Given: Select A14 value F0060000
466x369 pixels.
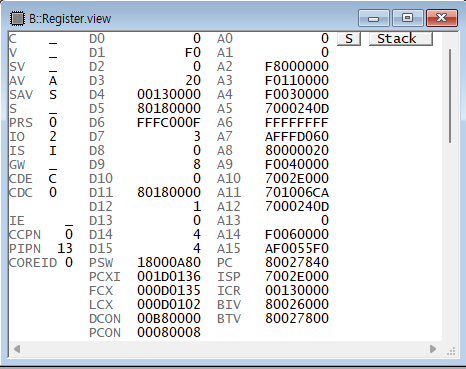Looking at the screenshot, I should [297, 235].
